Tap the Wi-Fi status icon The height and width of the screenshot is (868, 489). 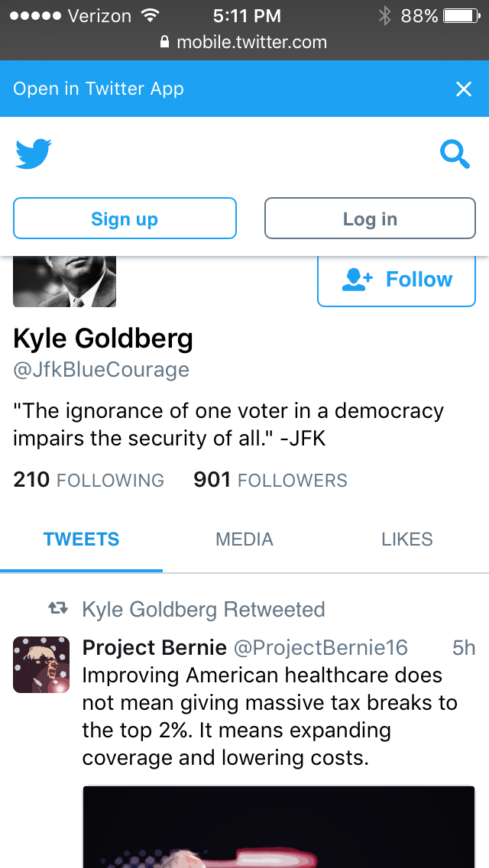tap(150, 15)
